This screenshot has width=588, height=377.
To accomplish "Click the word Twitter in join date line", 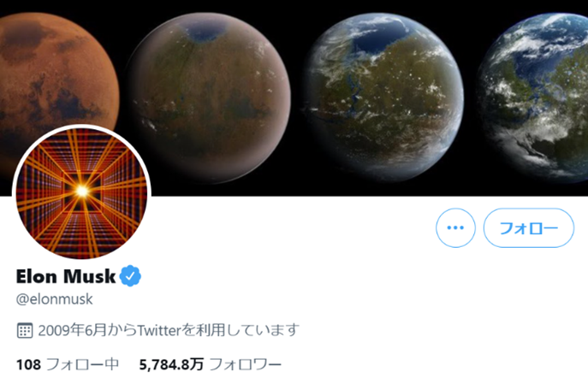I will pos(159,330).
